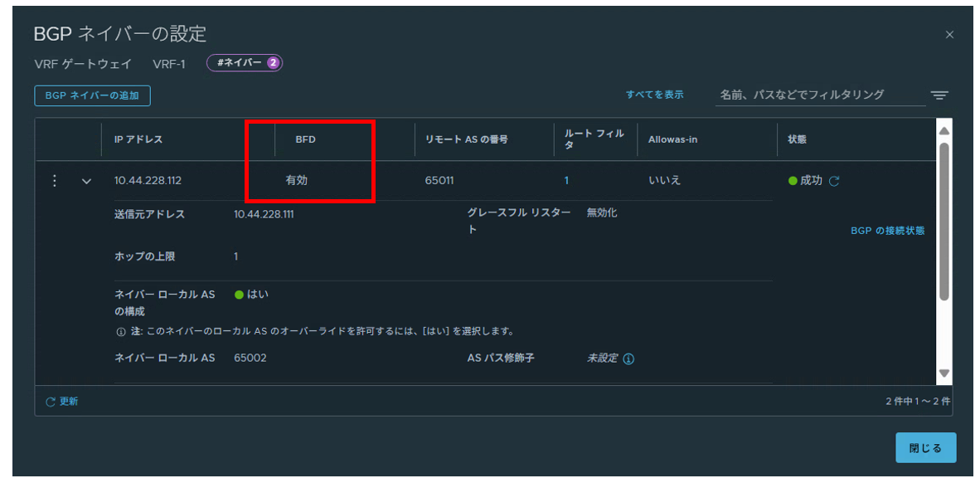Viewport: 980px width, 483px height.
Task: Click the scrollbar down arrow
Action: [x=944, y=373]
